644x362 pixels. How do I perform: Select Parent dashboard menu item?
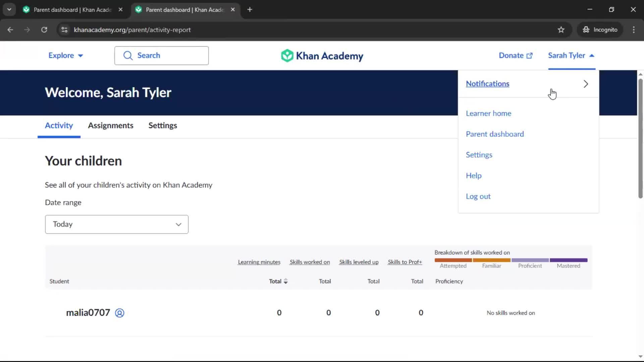pos(495,134)
